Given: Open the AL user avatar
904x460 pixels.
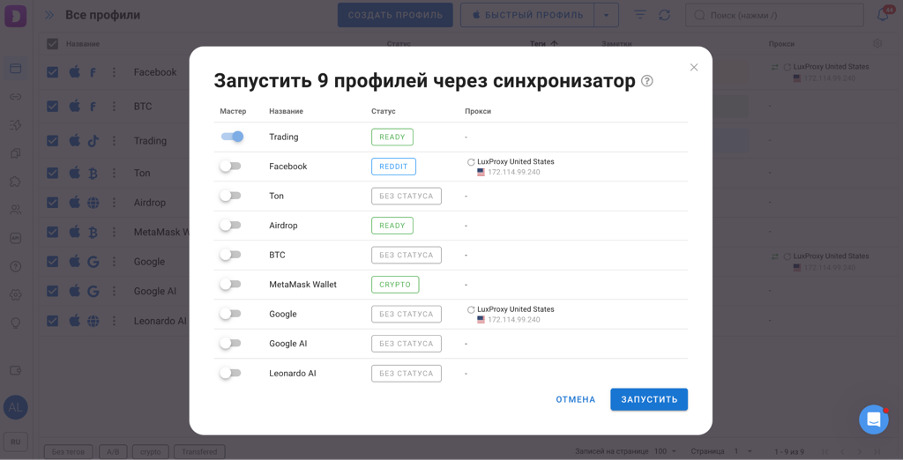Looking at the screenshot, I should click(16, 407).
